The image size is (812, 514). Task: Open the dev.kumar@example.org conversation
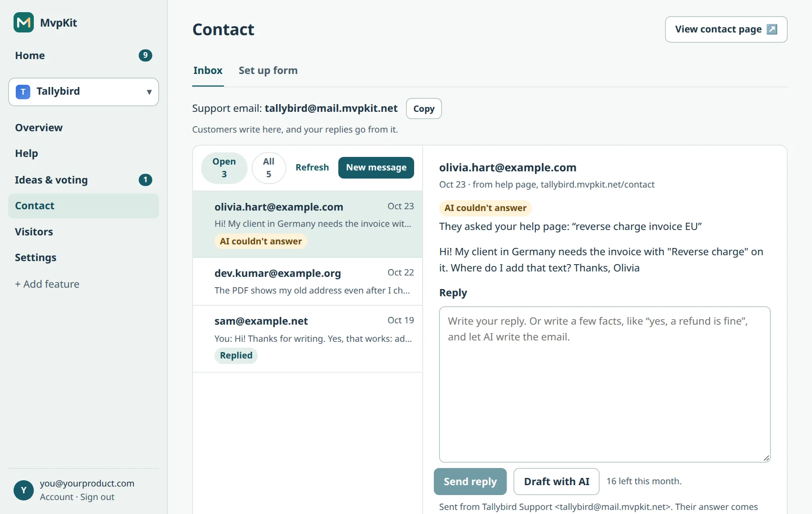(x=308, y=281)
